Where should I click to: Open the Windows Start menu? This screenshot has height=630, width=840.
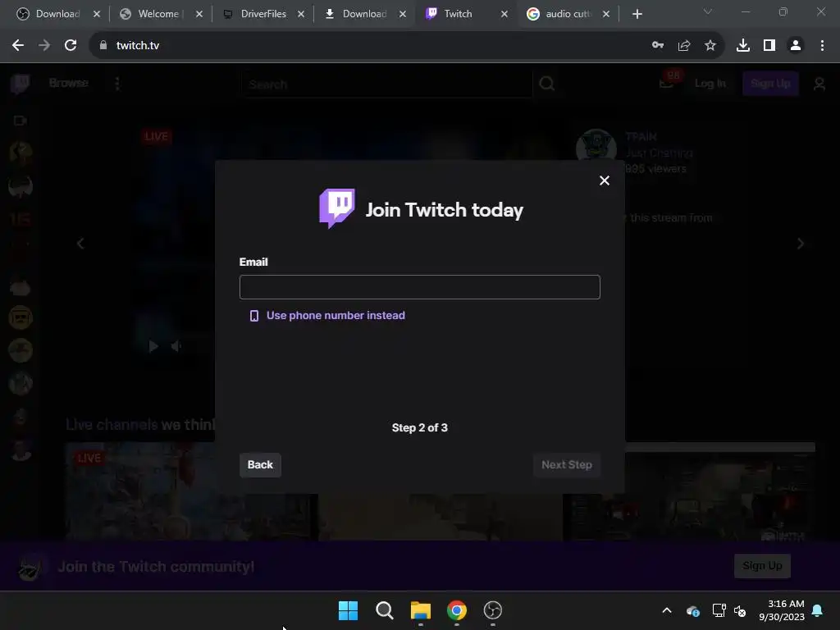pos(348,610)
